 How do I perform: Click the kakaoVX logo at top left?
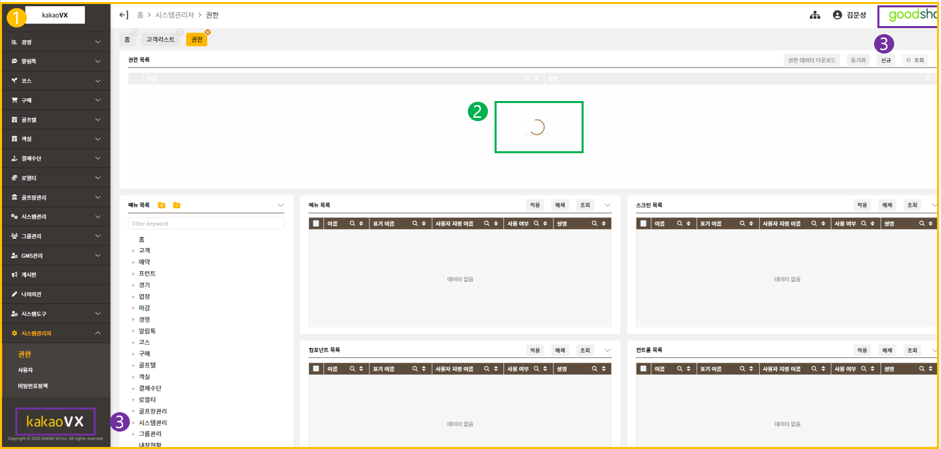[x=55, y=15]
